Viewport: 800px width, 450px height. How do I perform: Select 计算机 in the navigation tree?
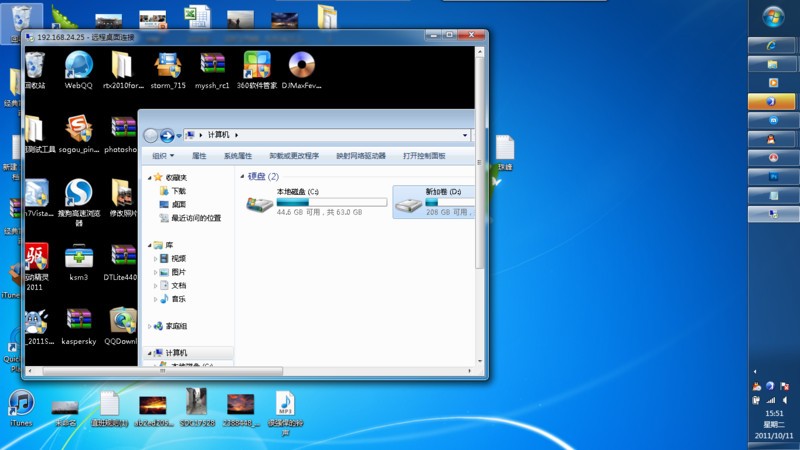click(x=176, y=353)
